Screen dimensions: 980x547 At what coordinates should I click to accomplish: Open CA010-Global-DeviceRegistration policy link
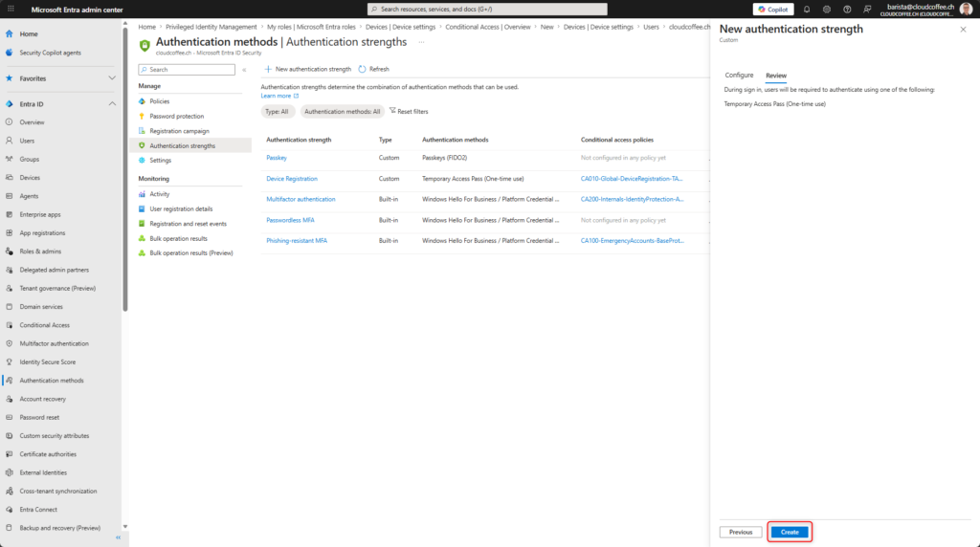coord(632,179)
